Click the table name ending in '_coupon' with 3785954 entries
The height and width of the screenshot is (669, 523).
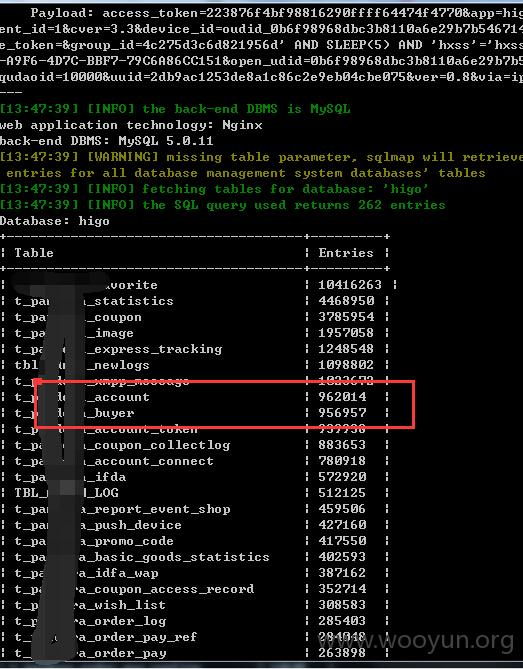(x=78, y=317)
